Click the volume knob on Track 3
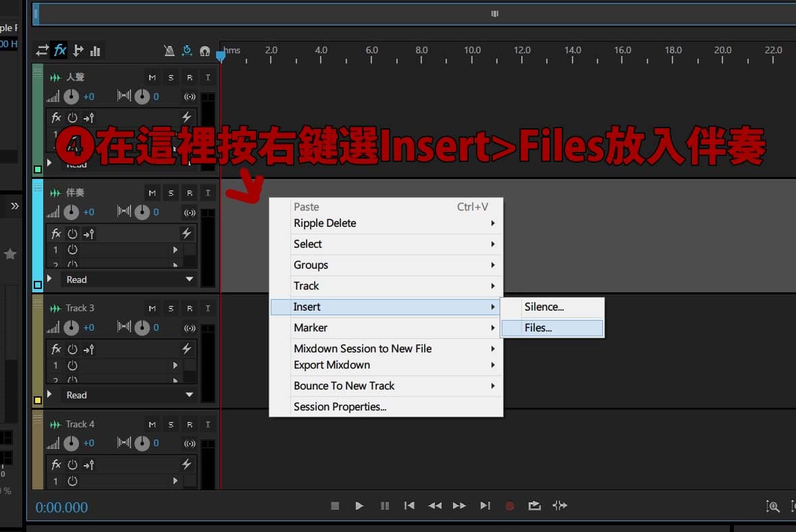796x532 pixels. tap(72, 327)
